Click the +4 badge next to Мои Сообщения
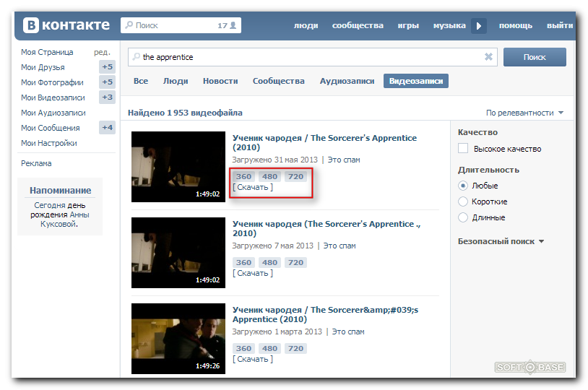Screen dimensions: 588x390 [x=107, y=128]
